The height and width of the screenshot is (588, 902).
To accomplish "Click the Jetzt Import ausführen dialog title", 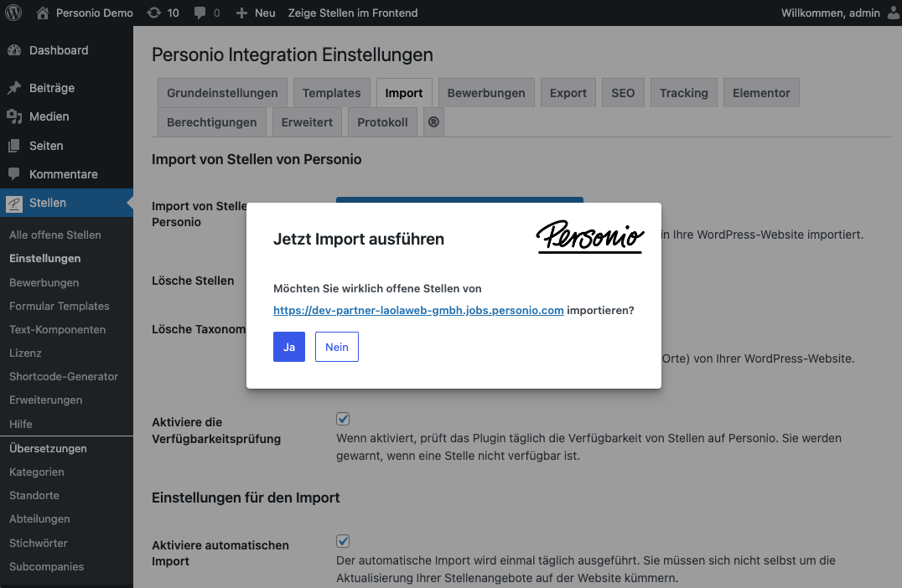I will pos(359,239).
